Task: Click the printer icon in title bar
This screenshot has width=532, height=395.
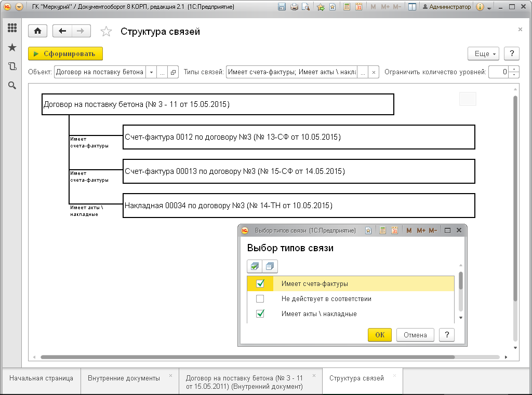Action: pos(294,7)
